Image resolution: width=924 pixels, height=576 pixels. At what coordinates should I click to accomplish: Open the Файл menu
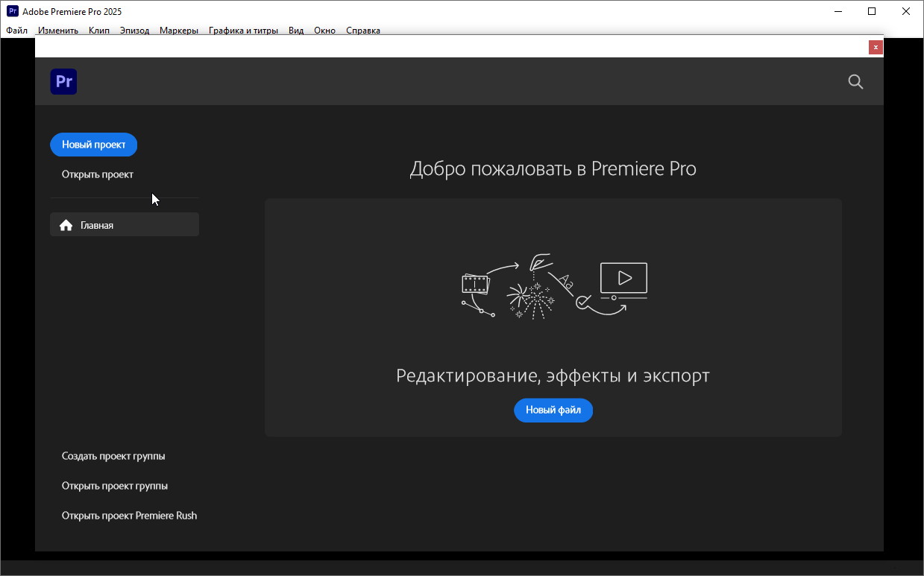click(16, 31)
